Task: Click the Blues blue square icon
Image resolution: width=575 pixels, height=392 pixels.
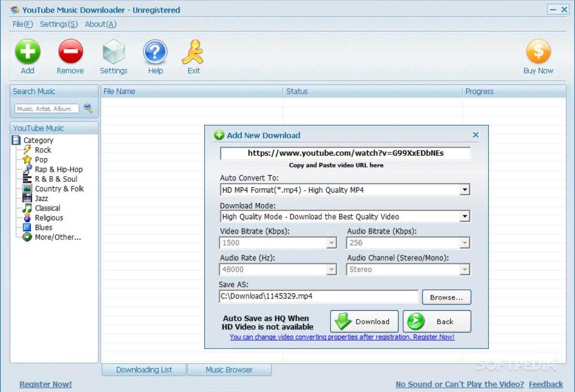Action: (x=27, y=227)
